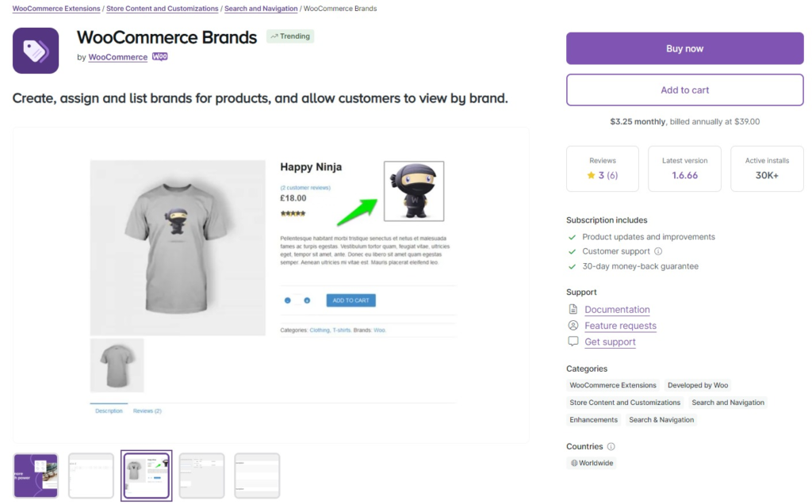Select the Enhancements category tag
Screen dimensions: 812x504
pos(592,419)
